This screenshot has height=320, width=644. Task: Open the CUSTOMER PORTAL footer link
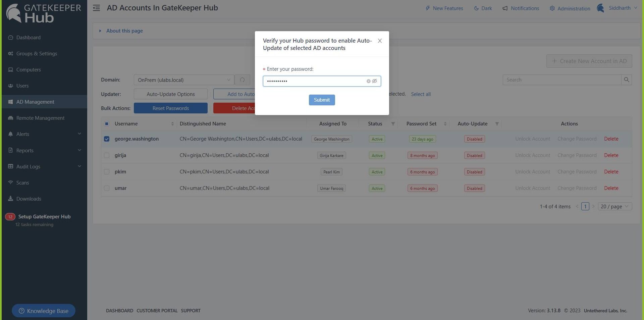coord(157,311)
